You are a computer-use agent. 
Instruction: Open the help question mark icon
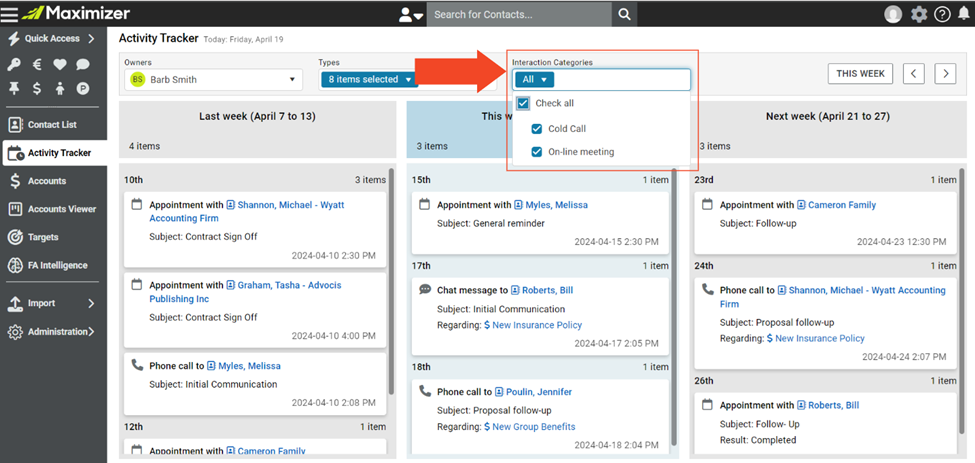click(942, 14)
